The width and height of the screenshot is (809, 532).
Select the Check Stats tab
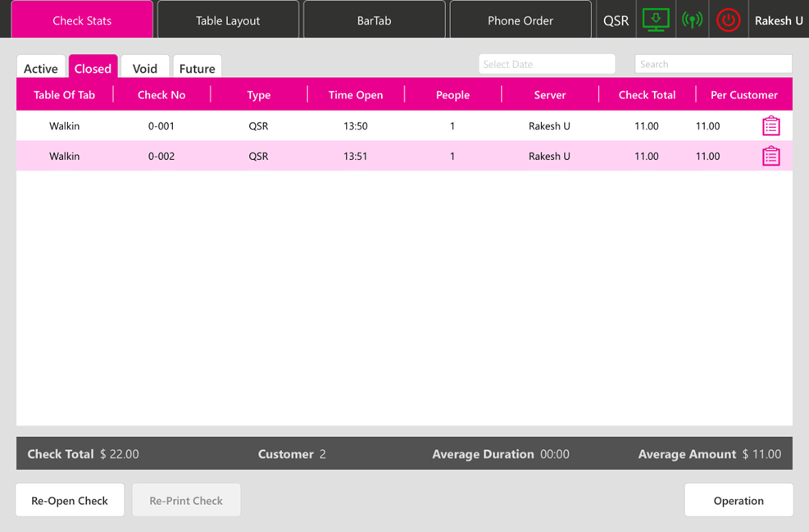coord(82,20)
